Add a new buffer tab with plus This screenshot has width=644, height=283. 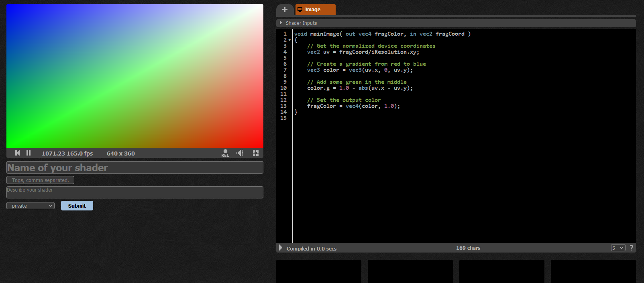click(285, 10)
